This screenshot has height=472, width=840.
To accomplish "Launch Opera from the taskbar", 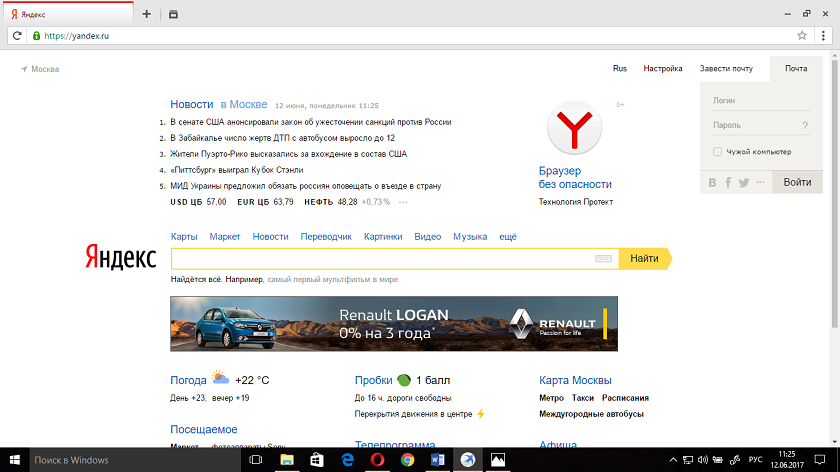I will (x=377, y=460).
